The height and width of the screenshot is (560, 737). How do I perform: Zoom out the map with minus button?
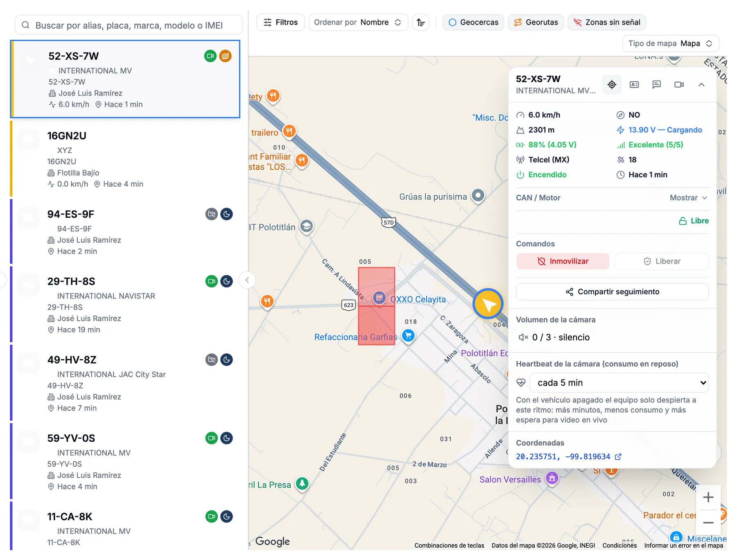[x=708, y=523]
